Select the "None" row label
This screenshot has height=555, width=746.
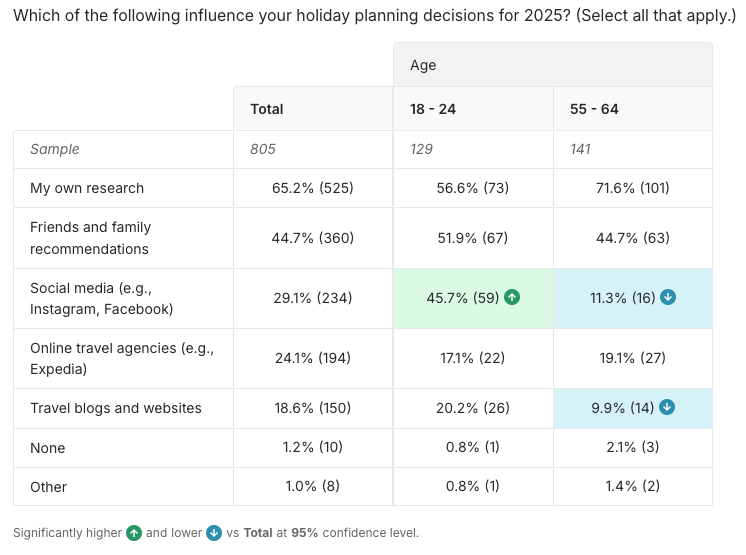tap(48, 447)
